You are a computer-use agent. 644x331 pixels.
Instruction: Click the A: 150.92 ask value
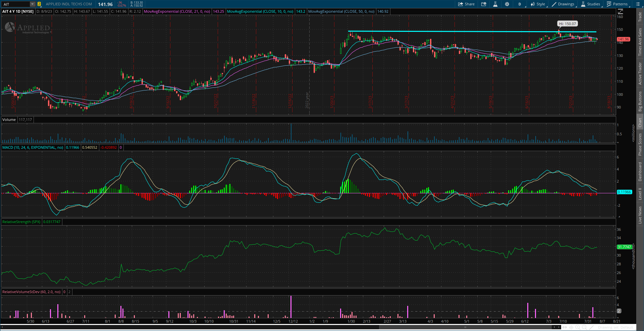click(137, 6)
